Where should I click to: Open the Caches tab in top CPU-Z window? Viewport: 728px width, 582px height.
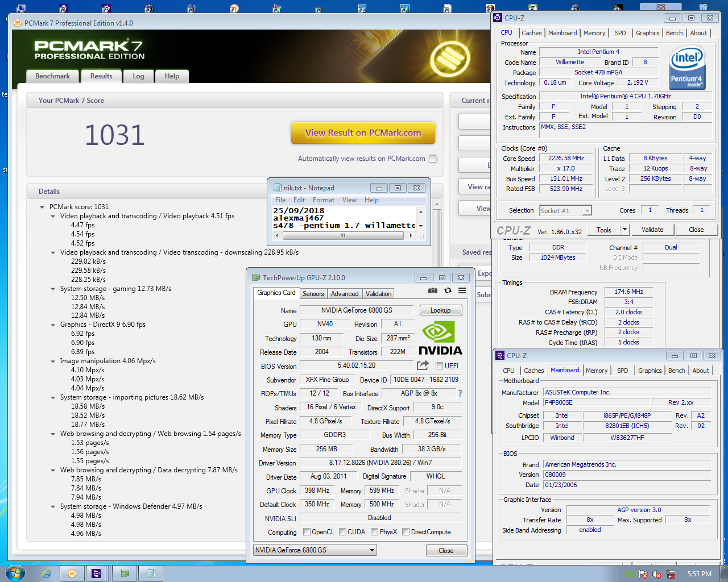(532, 33)
